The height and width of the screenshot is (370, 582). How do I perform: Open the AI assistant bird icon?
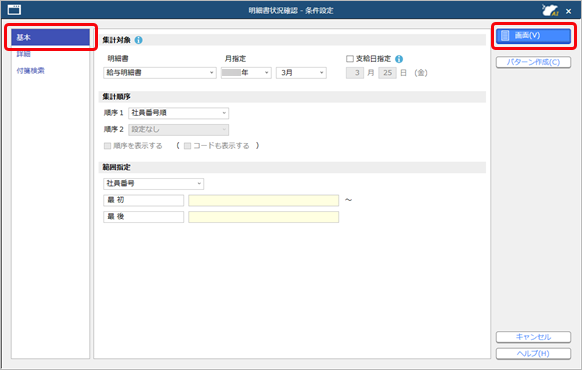550,10
